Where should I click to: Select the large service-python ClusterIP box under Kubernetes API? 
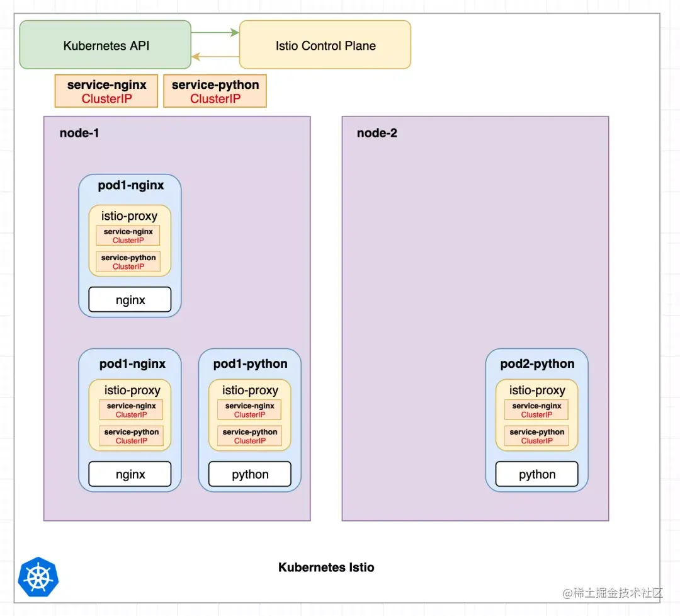(x=215, y=91)
